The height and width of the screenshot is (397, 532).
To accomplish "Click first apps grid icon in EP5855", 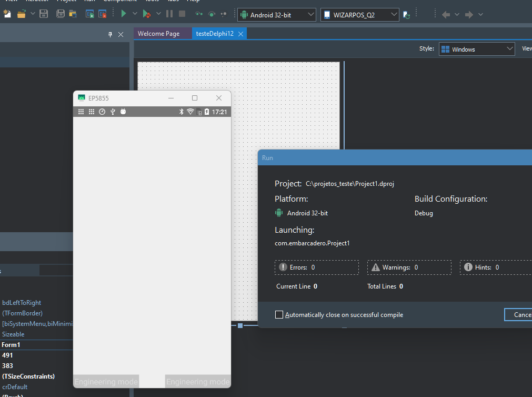I will [x=81, y=112].
